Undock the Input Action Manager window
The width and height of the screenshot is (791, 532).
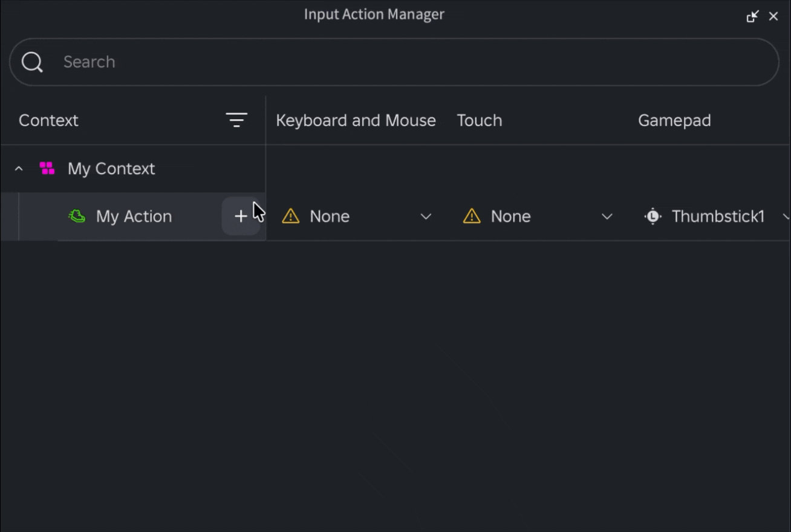pos(752,16)
